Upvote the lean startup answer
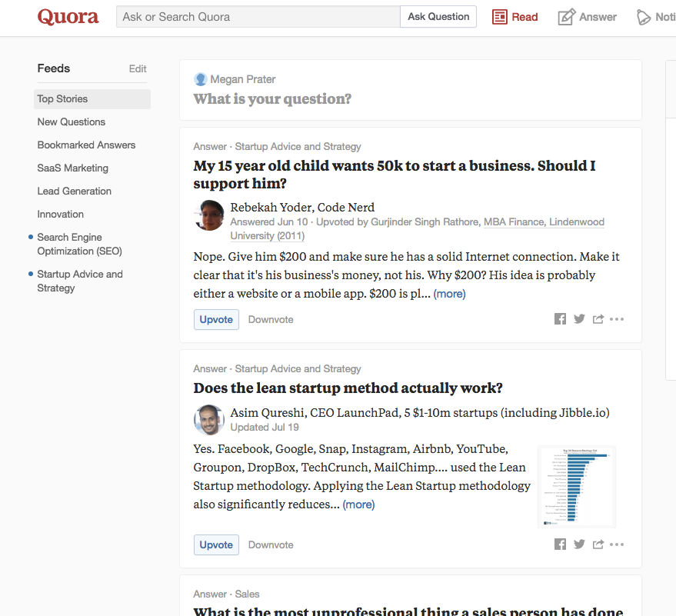The image size is (676, 616). [216, 544]
